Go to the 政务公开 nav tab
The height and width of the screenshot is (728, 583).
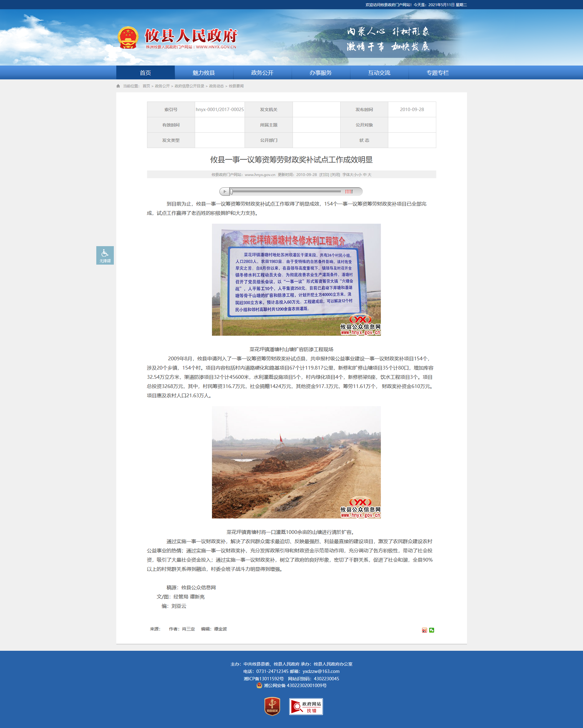262,73
